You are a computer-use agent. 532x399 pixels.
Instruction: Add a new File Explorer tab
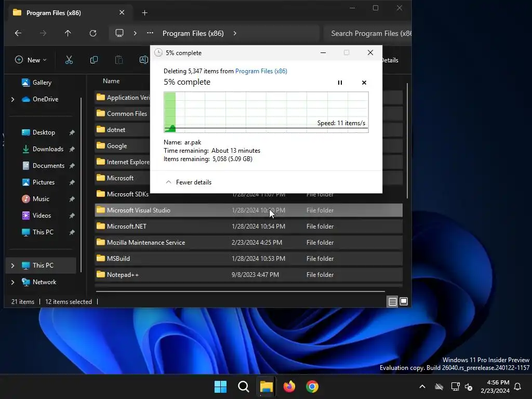pyautogui.click(x=144, y=13)
